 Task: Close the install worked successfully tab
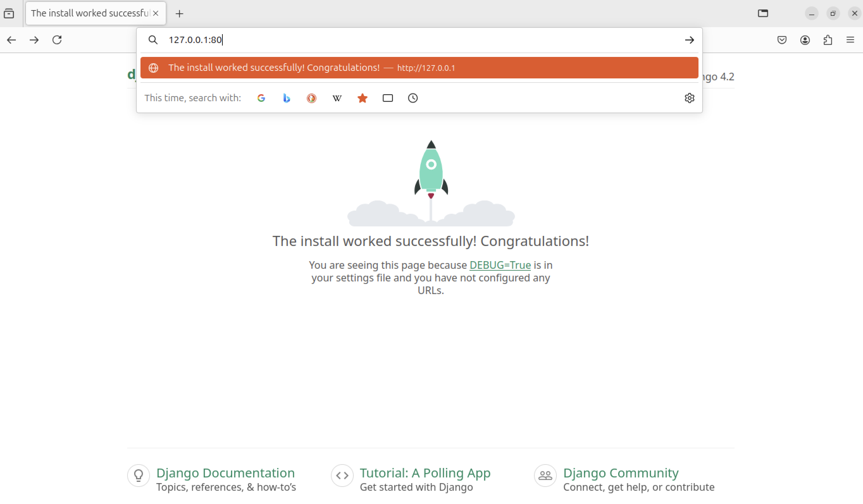[156, 13]
